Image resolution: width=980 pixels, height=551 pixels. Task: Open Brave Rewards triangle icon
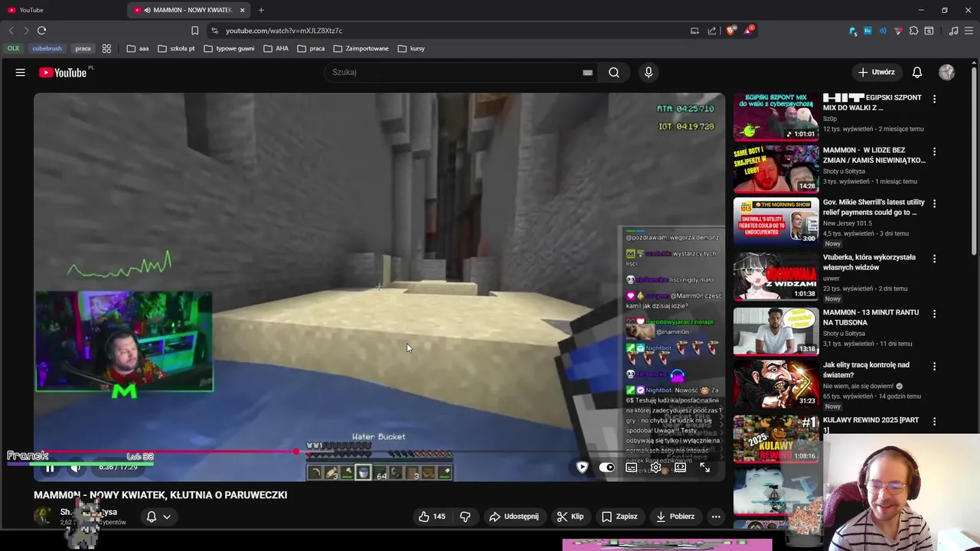749,31
